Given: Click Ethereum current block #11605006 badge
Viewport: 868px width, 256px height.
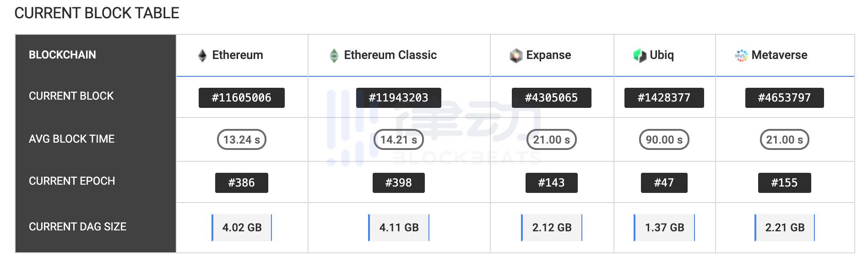Looking at the screenshot, I should pos(241,98).
